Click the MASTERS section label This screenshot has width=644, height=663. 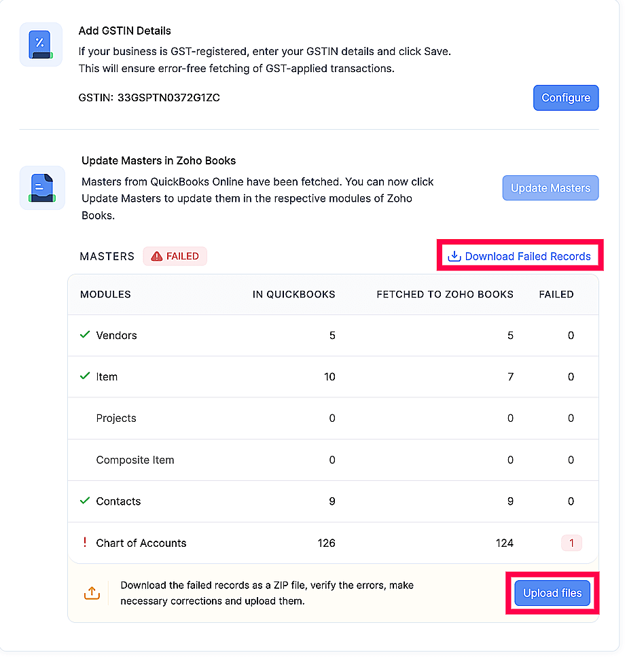coord(107,256)
